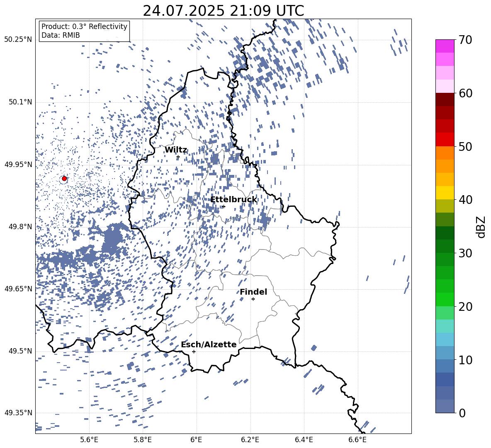The width and height of the screenshot is (491, 448).
Task: Click the 49.8°N latitude label
Action: click(x=20, y=227)
